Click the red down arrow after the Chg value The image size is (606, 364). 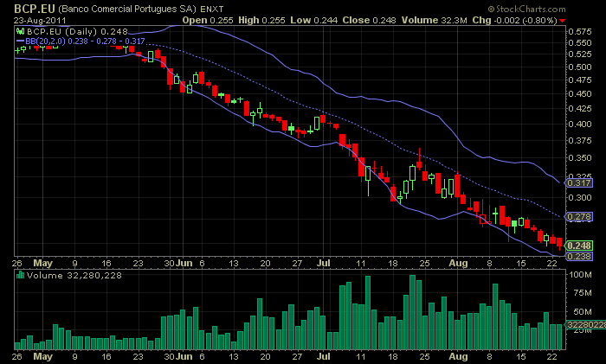click(x=563, y=21)
